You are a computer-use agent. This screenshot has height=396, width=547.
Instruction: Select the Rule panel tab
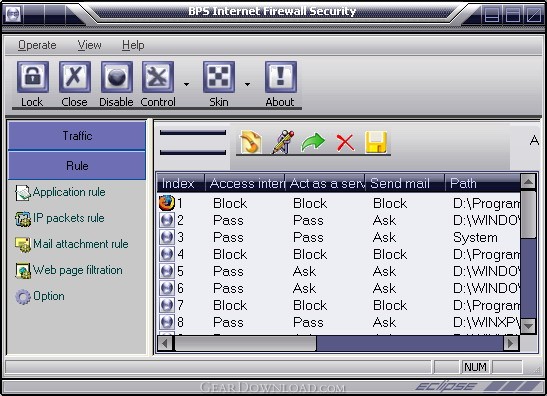click(x=77, y=165)
